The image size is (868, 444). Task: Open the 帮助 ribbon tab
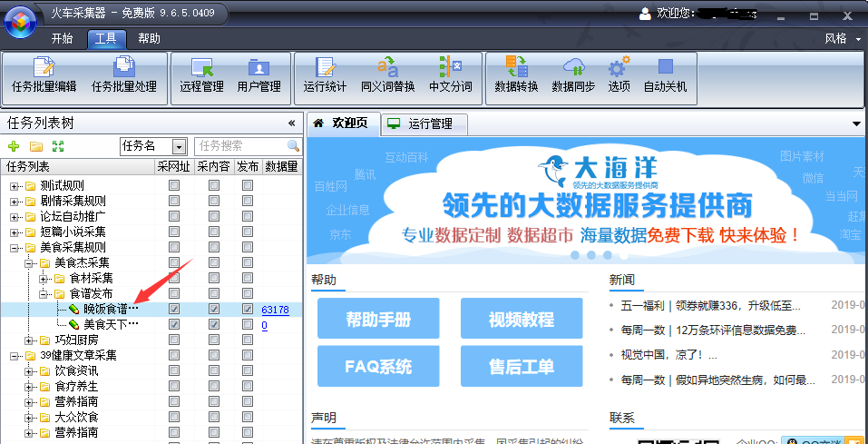(x=149, y=38)
